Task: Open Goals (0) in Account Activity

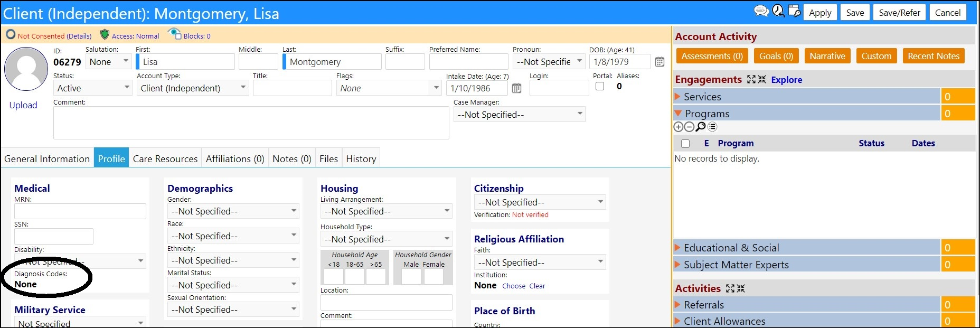Action: coord(776,56)
